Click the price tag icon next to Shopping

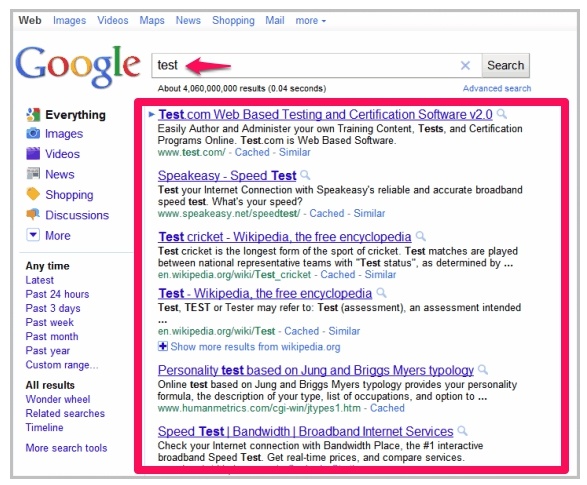point(33,194)
